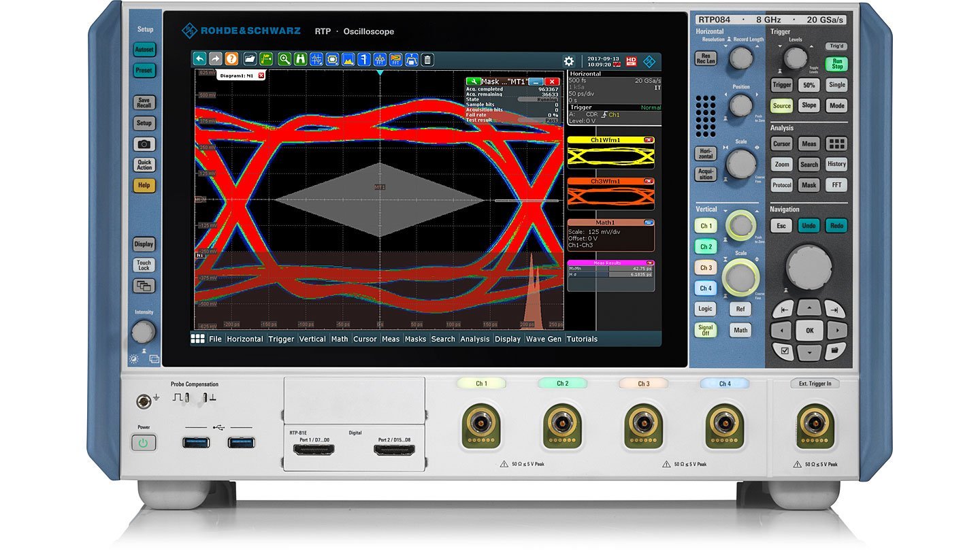Open the Masks menu
The image size is (980, 551).
click(x=415, y=339)
